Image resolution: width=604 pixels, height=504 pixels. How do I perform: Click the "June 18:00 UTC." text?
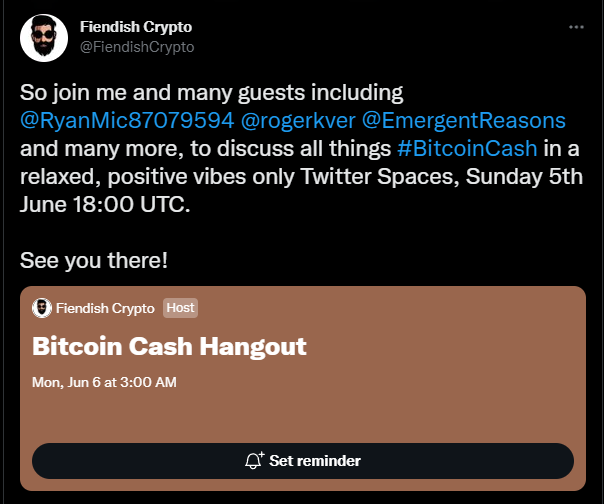(x=105, y=205)
